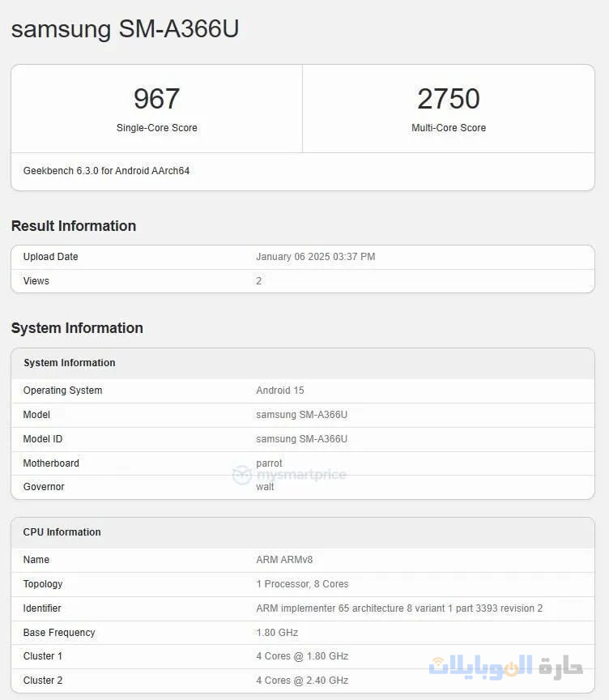Click the Model ID value samsung SM-A366U

(x=301, y=439)
